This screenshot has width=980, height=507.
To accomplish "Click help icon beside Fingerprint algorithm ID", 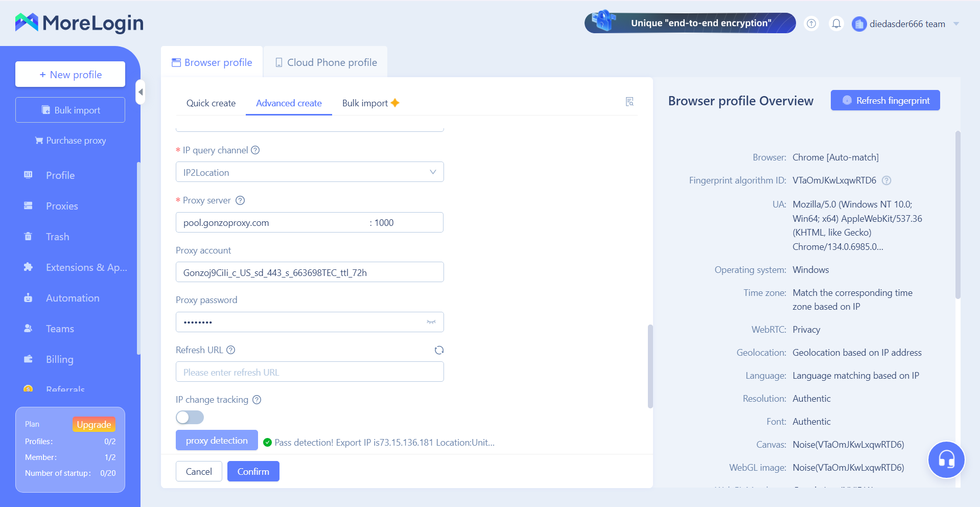I will (886, 180).
